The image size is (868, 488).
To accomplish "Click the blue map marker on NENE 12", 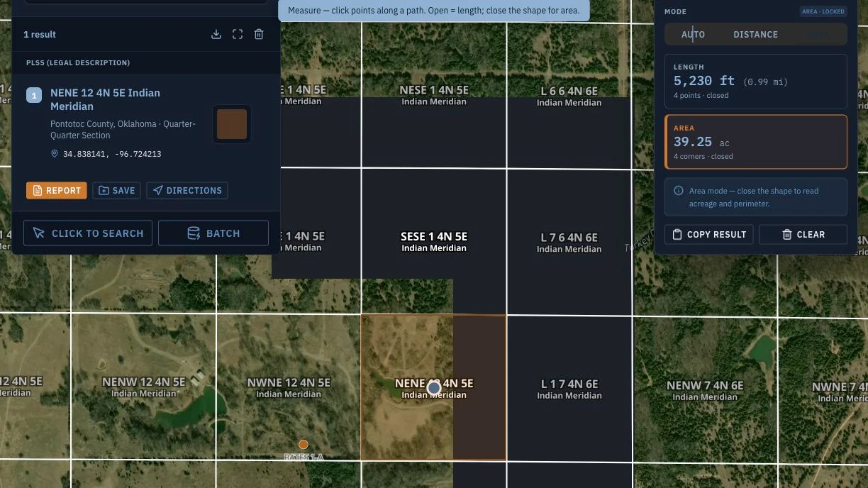I will click(434, 388).
